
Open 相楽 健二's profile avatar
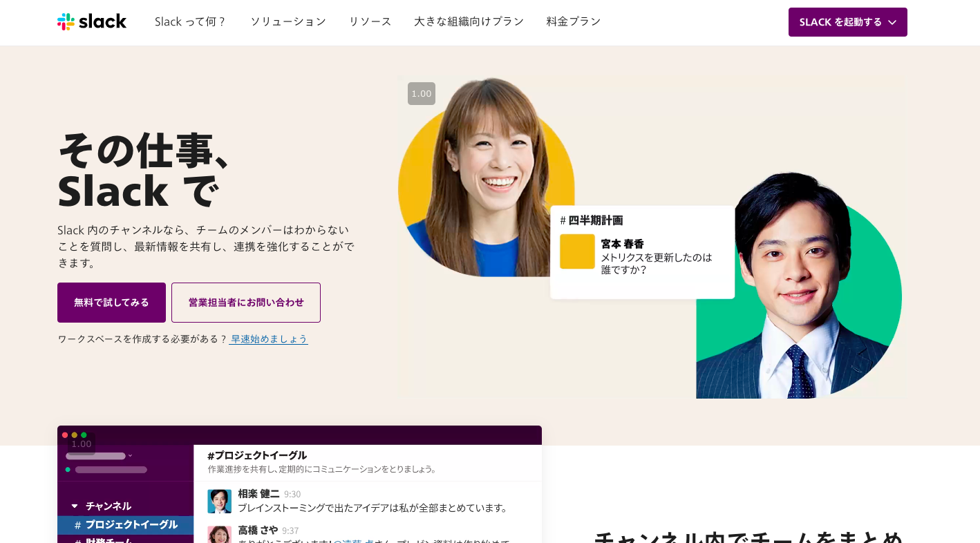tap(219, 502)
